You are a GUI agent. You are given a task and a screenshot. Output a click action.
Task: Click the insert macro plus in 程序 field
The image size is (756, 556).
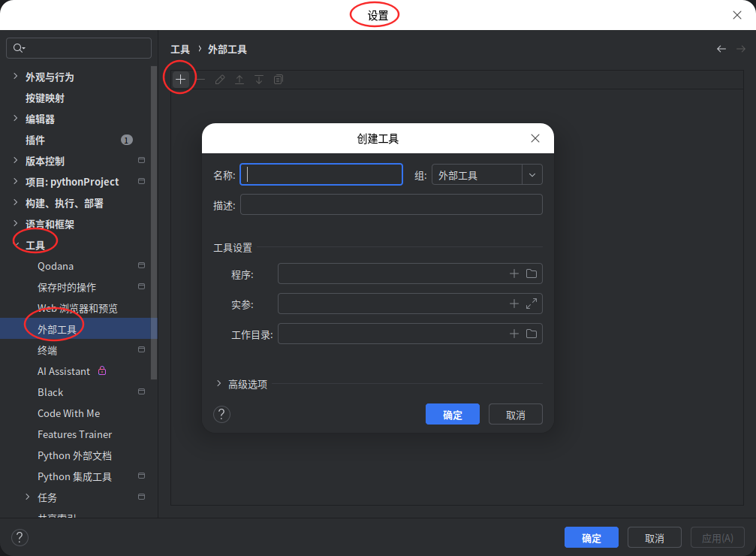514,273
